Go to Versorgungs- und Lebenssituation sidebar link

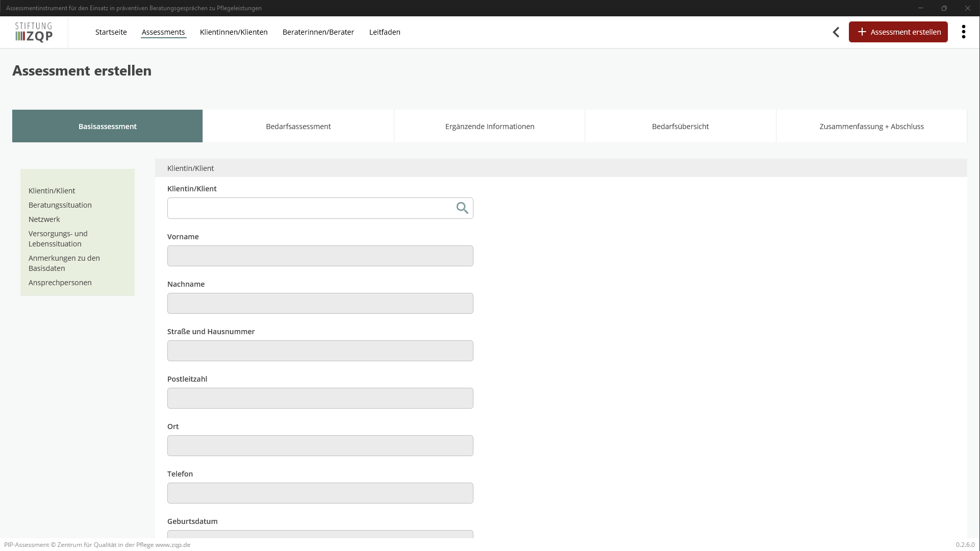(58, 239)
